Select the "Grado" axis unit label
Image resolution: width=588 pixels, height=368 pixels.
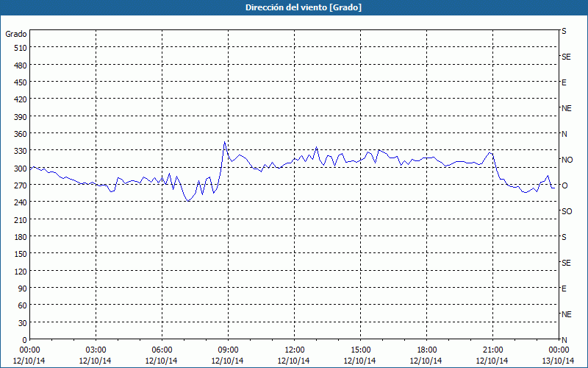coord(16,34)
